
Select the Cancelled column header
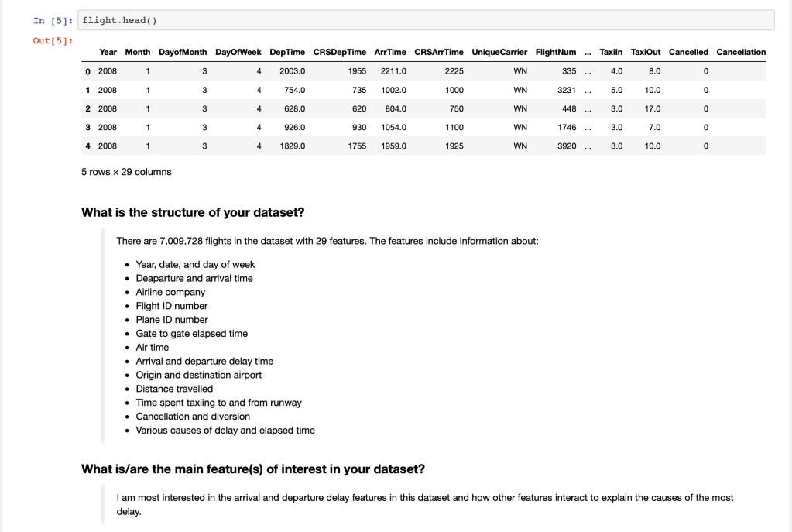(688, 52)
